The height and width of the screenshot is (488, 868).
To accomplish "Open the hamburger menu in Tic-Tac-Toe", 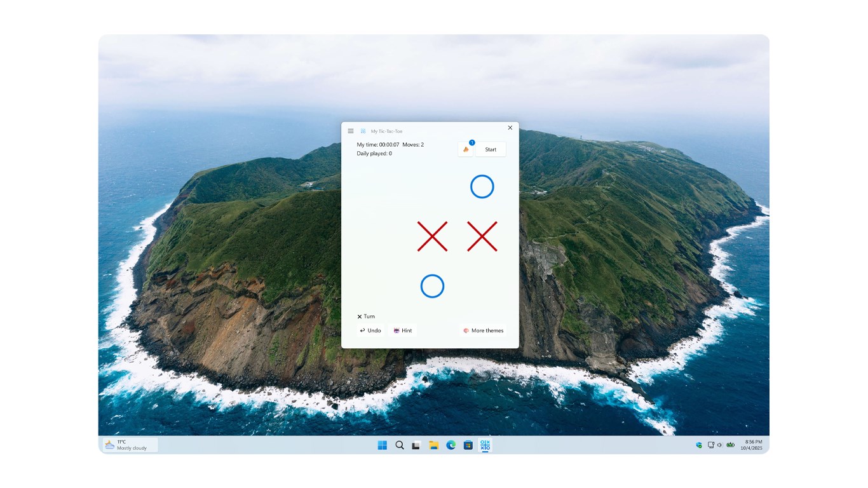I will click(351, 131).
